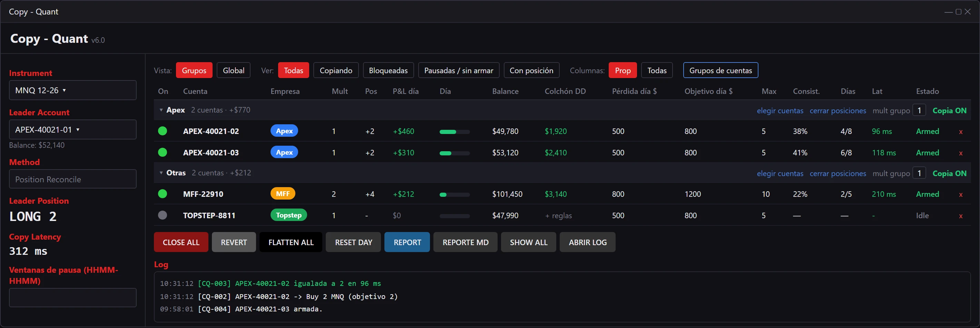Image resolution: width=980 pixels, height=328 pixels.
Task: Click the mult grupo field in Apex group
Action: (x=919, y=110)
